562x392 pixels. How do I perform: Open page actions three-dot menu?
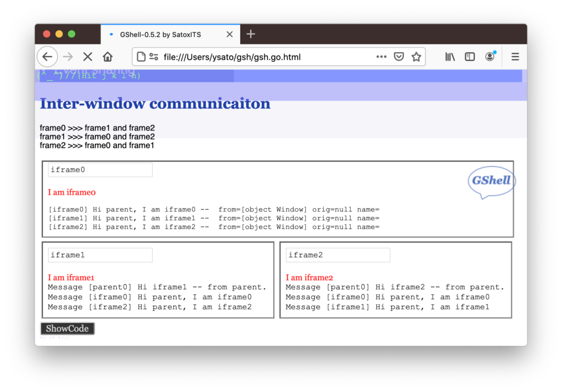(x=381, y=57)
